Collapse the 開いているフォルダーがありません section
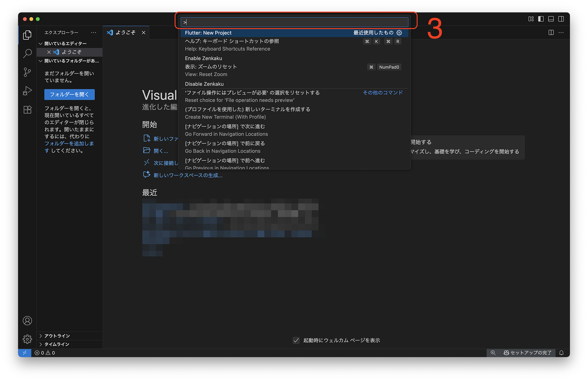Viewport: 588px width, 381px height. pos(70,61)
